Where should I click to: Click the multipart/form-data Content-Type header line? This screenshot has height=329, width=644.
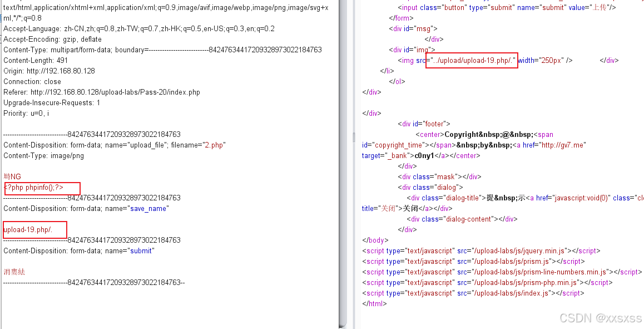click(162, 50)
